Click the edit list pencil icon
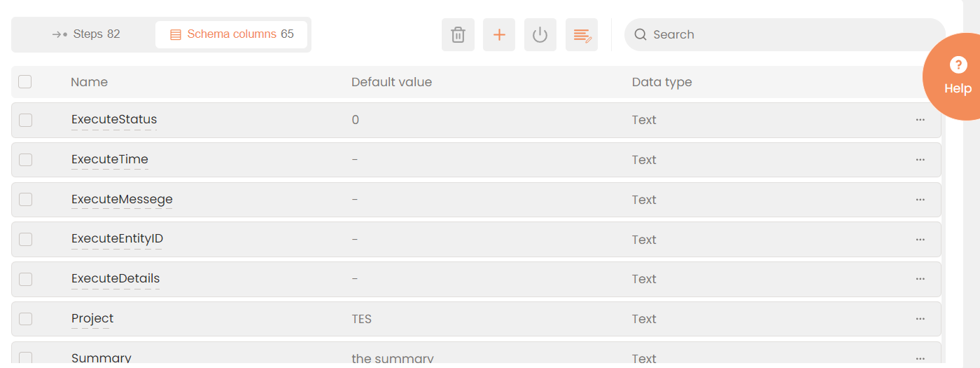The height and width of the screenshot is (368, 980). pyautogui.click(x=582, y=35)
